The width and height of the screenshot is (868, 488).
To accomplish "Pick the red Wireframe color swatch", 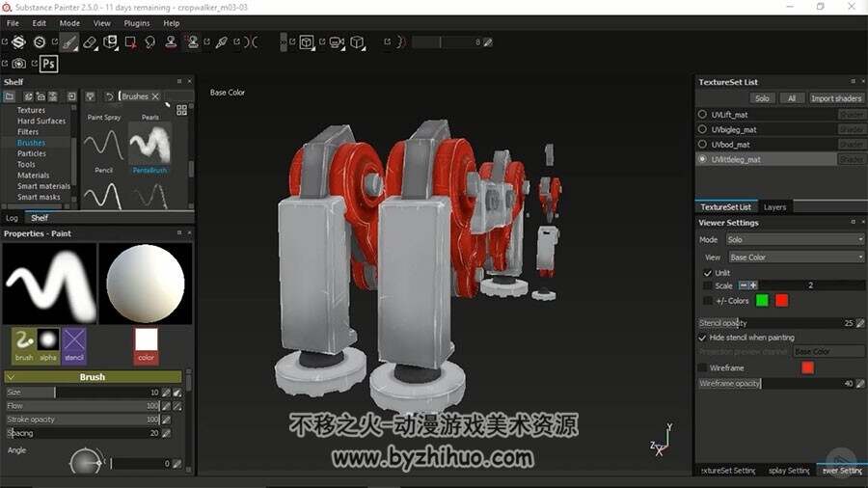I will 807,368.
